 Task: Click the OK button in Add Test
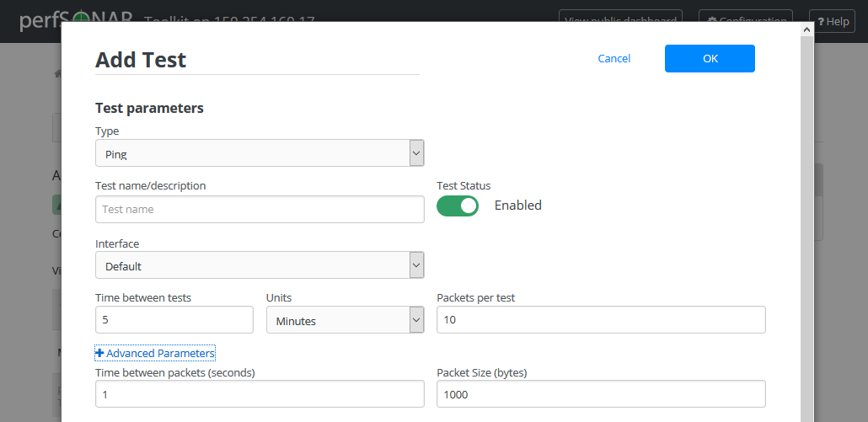710,59
